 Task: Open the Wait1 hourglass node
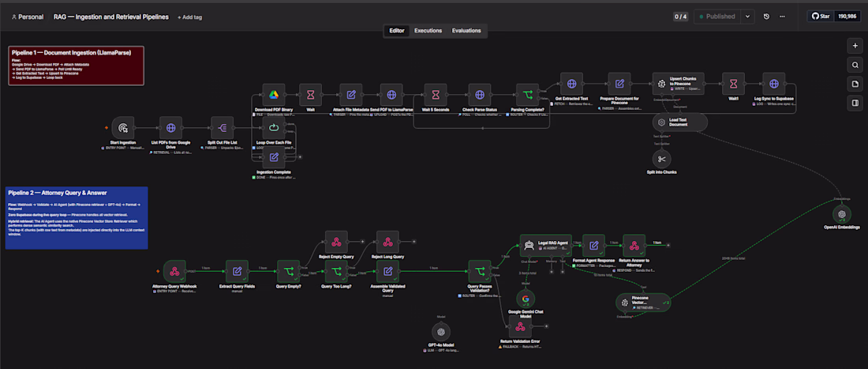tap(734, 84)
